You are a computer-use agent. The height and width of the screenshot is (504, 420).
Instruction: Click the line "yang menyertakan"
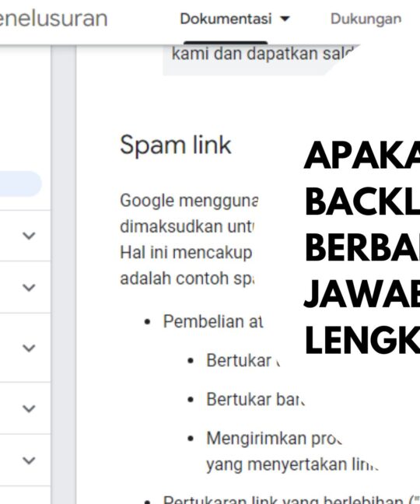(x=292, y=465)
